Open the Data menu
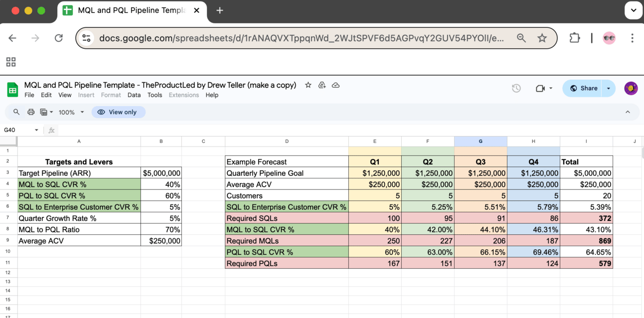Image resolution: width=644 pixels, height=318 pixels. point(134,95)
